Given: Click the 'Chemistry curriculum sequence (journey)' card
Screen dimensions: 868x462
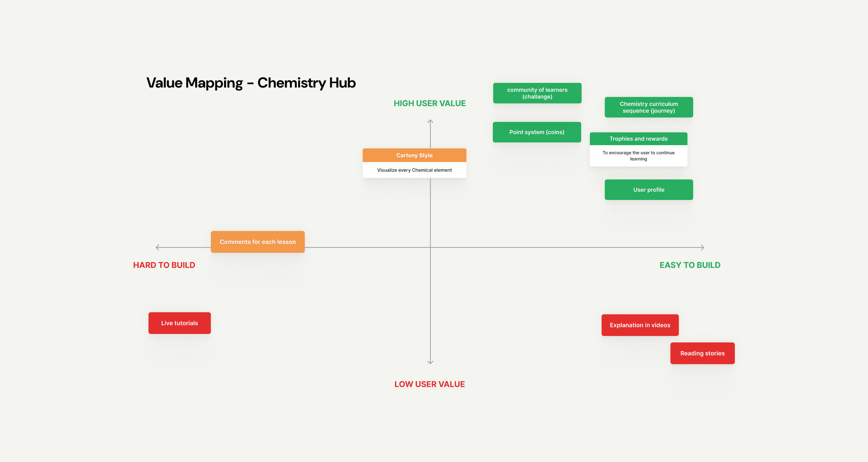Looking at the screenshot, I should [x=649, y=107].
